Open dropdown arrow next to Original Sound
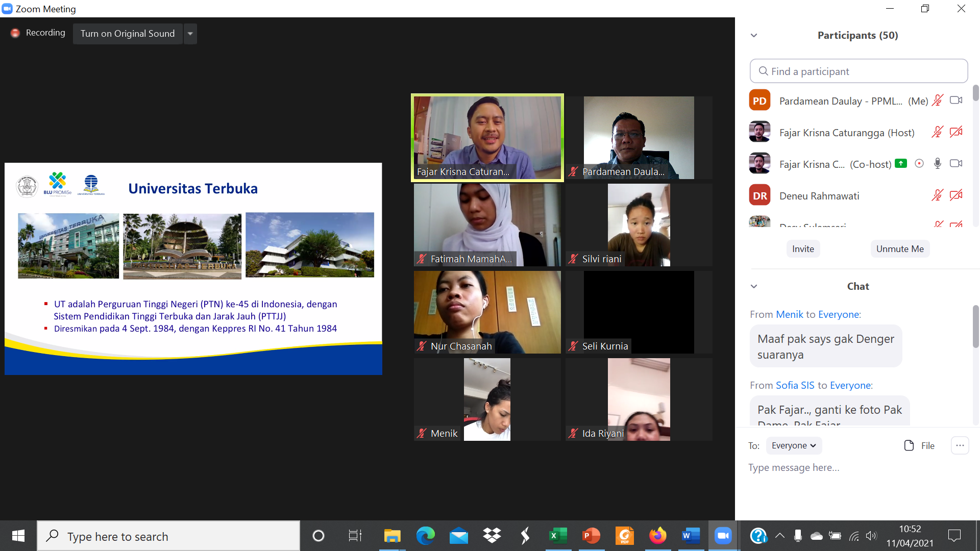This screenshot has width=980, height=551. pyautogui.click(x=190, y=34)
